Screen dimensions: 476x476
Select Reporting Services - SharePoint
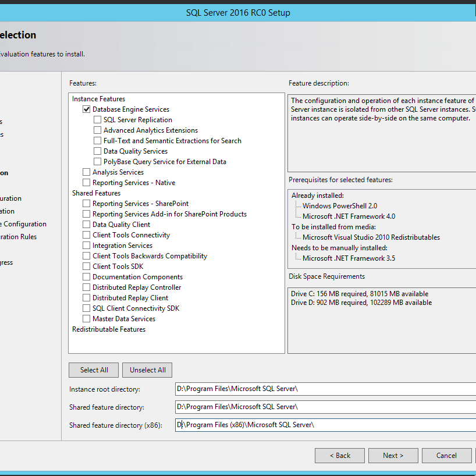tap(86, 203)
